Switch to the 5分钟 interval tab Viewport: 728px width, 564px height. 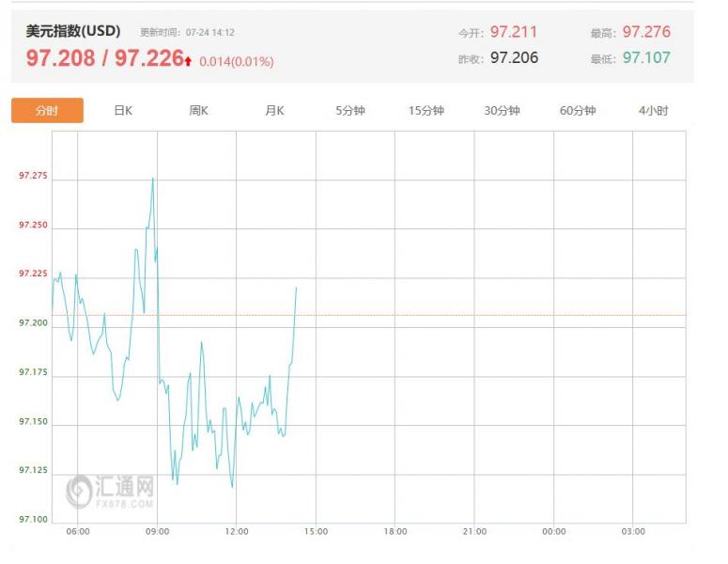click(350, 111)
